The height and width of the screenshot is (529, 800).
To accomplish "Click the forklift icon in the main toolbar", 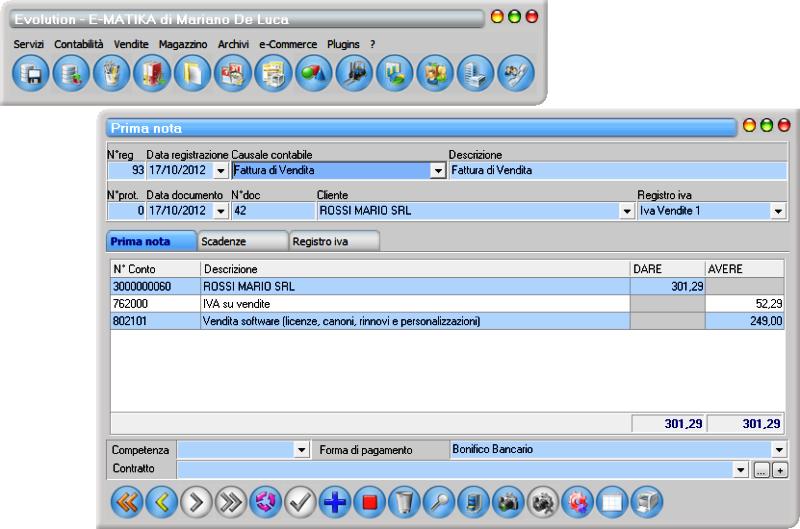I will 355,75.
